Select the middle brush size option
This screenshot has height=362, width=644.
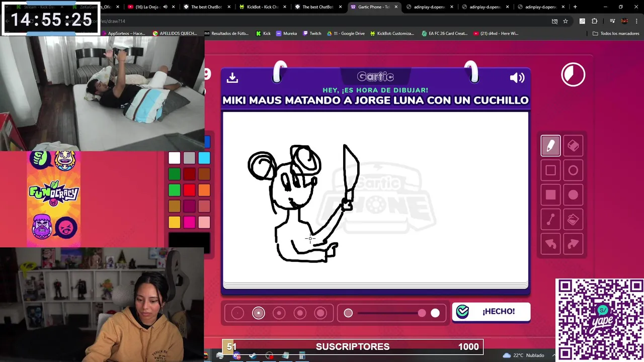click(279, 313)
